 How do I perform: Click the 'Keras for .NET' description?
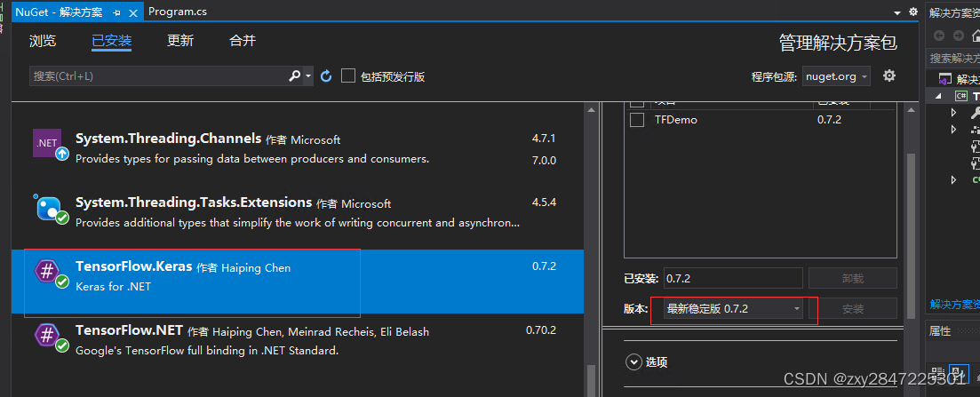tap(113, 287)
